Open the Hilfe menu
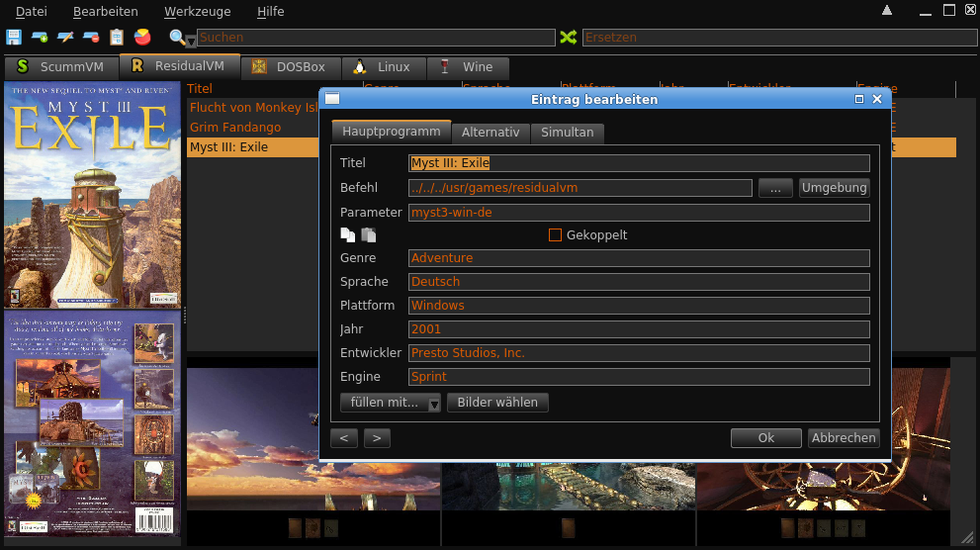Image resolution: width=980 pixels, height=550 pixels. (x=271, y=11)
